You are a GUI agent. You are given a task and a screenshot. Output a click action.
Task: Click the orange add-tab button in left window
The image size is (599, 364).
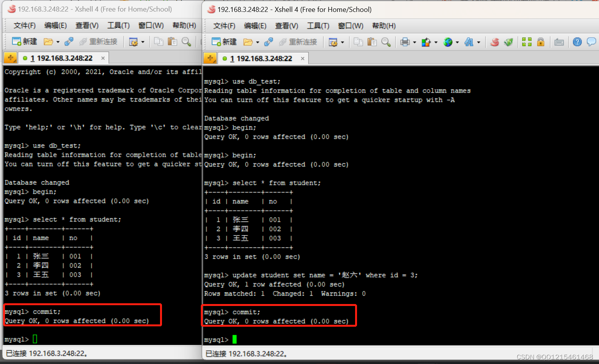pyautogui.click(x=10, y=58)
